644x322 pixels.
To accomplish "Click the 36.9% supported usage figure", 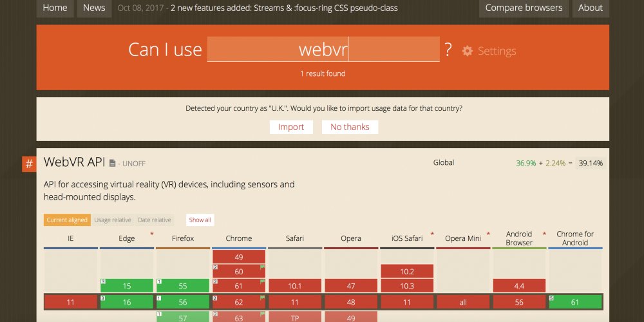I will coord(526,163).
